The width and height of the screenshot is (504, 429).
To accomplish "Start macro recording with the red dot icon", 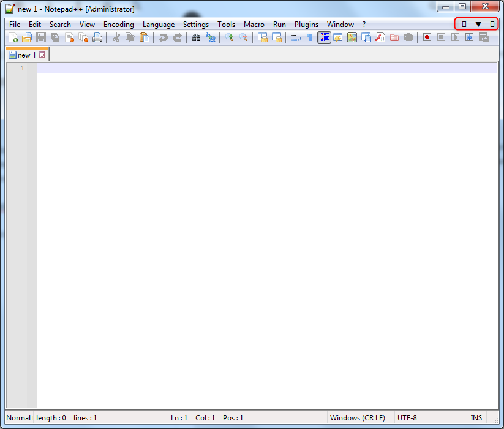I will [427, 37].
